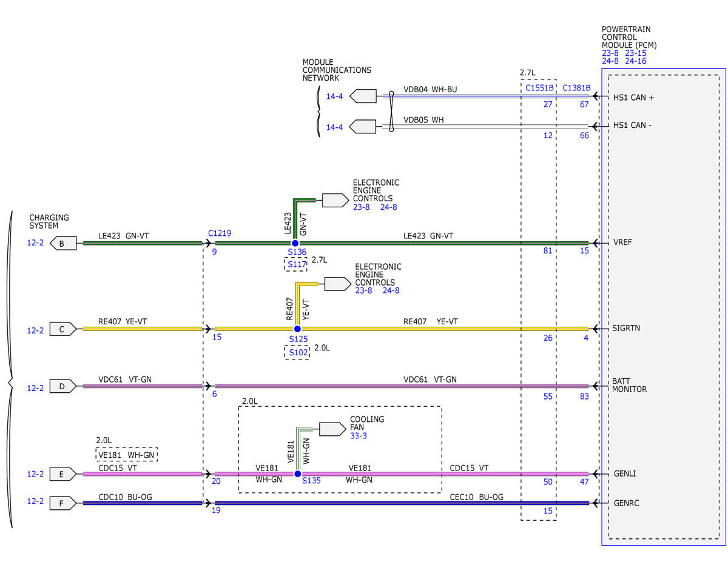Open the 14-4 link on the VDB05 line

click(x=335, y=127)
